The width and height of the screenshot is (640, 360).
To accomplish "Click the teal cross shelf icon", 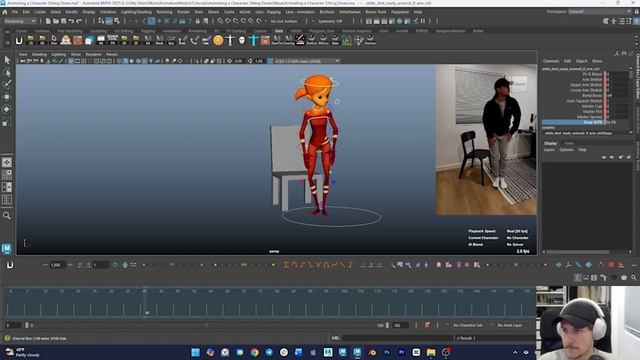I will 253,40.
